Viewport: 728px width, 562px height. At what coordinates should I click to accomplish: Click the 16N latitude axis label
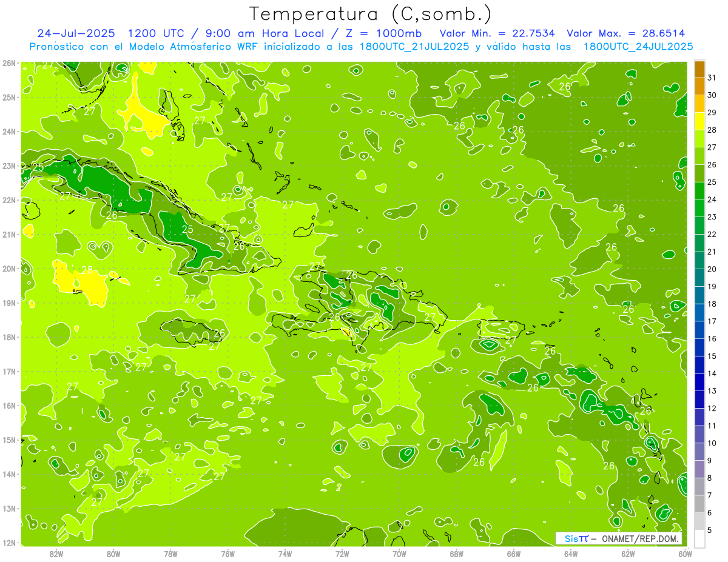8,406
